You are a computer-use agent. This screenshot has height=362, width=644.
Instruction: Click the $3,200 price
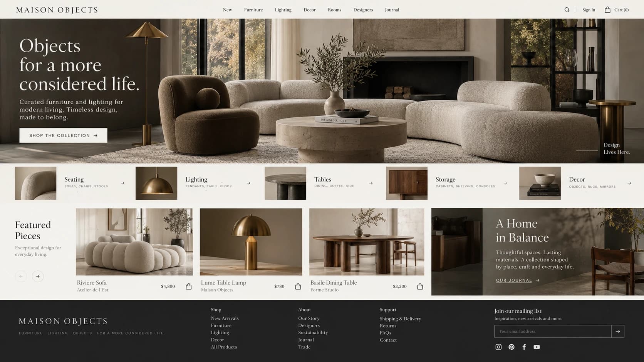pos(400,287)
